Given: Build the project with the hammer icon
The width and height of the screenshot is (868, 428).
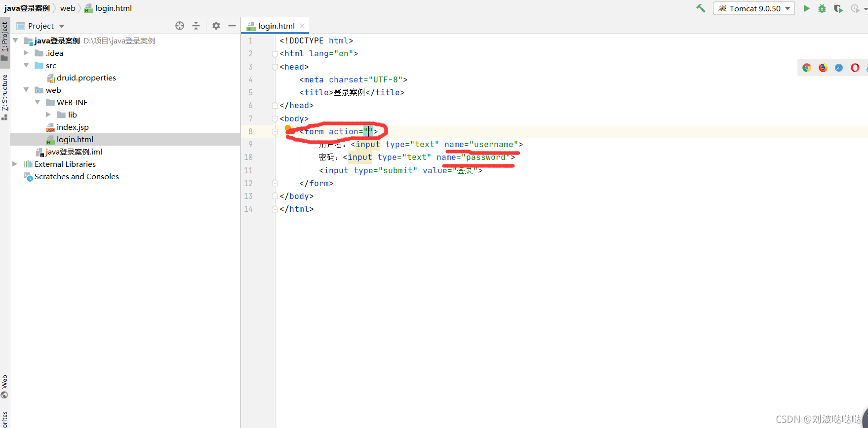Looking at the screenshot, I should [701, 8].
